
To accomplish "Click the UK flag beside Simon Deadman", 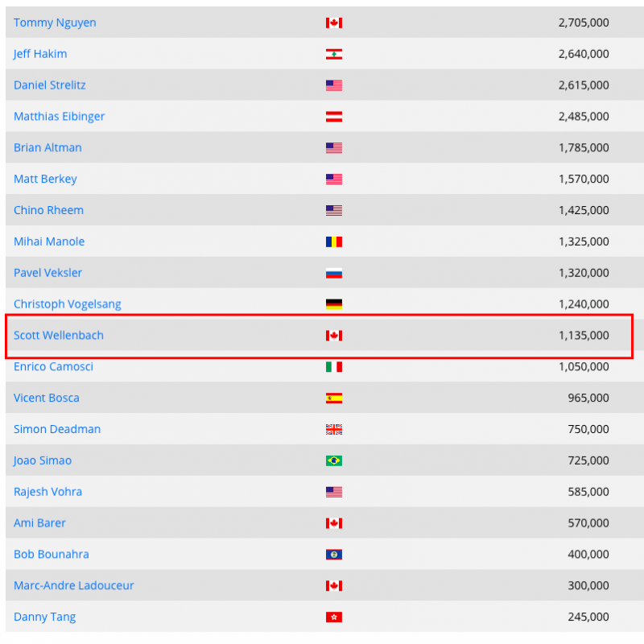I will pyautogui.click(x=334, y=429).
